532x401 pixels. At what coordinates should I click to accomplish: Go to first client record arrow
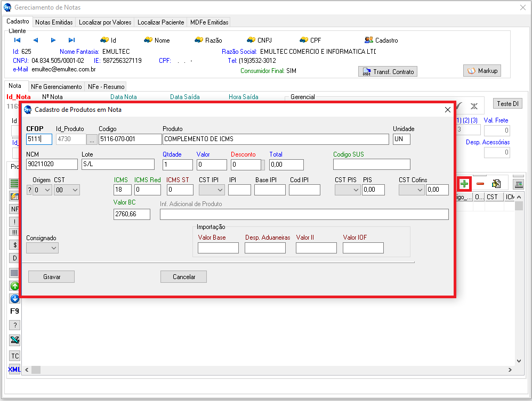(x=17, y=40)
